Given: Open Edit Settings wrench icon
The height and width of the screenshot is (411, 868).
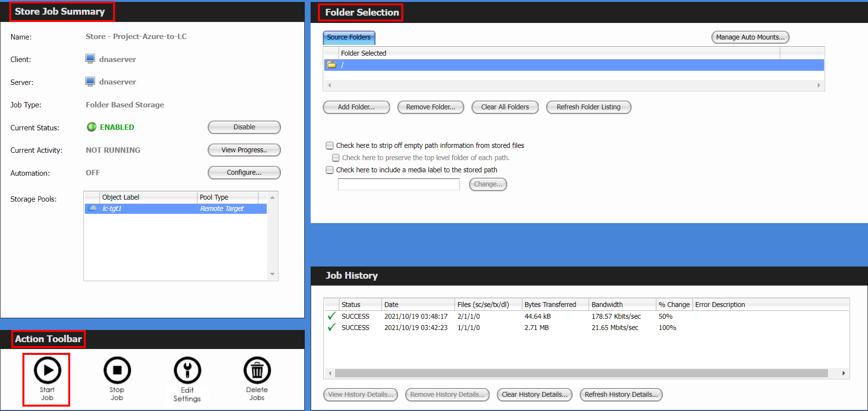Looking at the screenshot, I should (x=187, y=370).
